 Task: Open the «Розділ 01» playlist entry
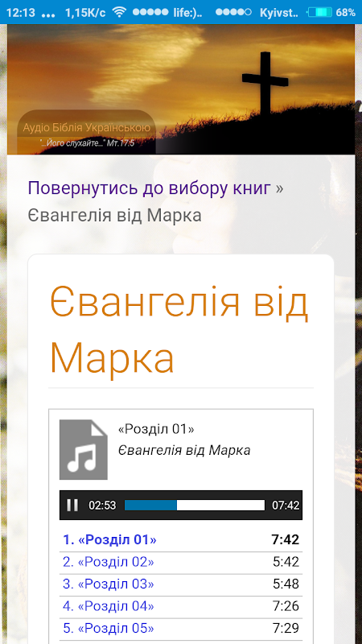click(109, 539)
